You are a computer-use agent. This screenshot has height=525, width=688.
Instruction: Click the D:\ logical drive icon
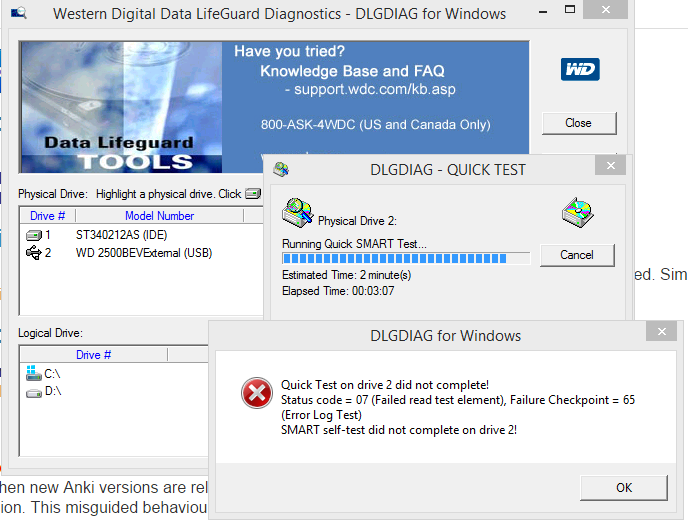pyautogui.click(x=33, y=392)
